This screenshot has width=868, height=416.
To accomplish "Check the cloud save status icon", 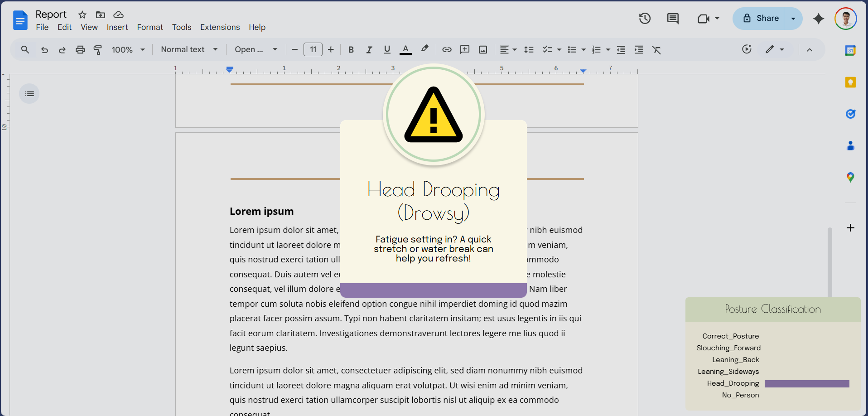I will 118,15.
